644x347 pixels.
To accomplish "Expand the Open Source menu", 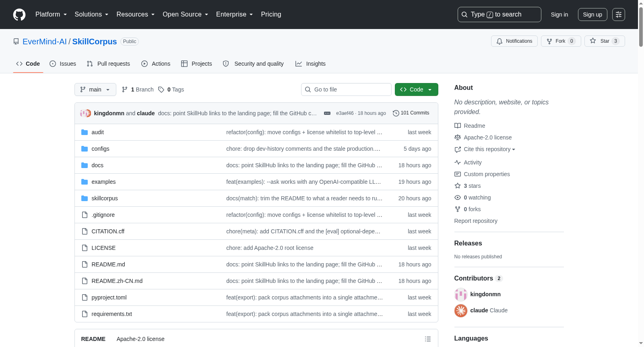I will (186, 15).
